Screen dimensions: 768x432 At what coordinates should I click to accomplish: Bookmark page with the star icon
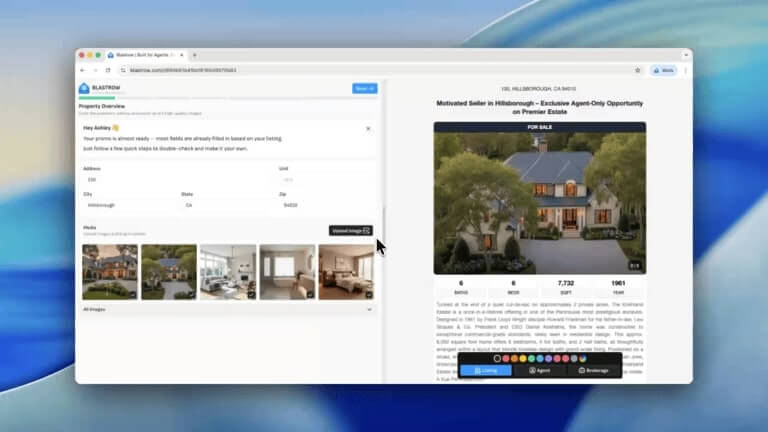point(637,70)
